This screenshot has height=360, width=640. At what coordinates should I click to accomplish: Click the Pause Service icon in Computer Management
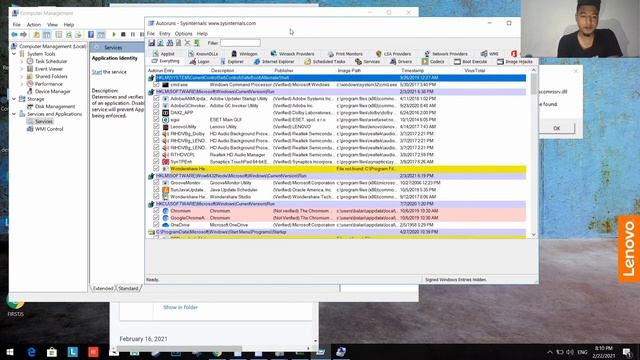133,35
